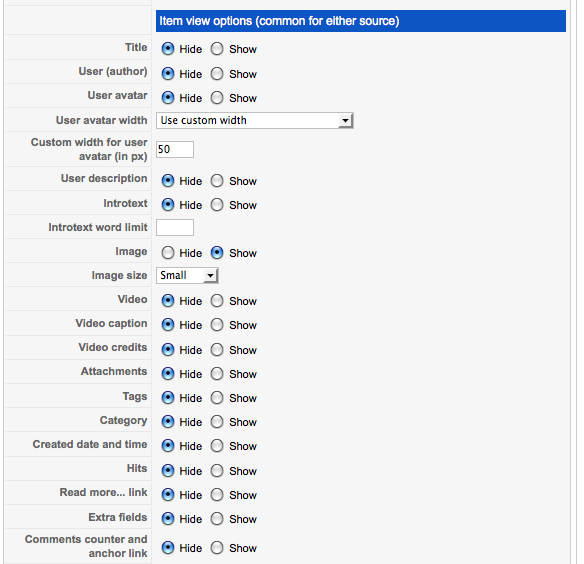Focus the Introtext word limit field
The width and height of the screenshot is (584, 564).
[x=175, y=227]
